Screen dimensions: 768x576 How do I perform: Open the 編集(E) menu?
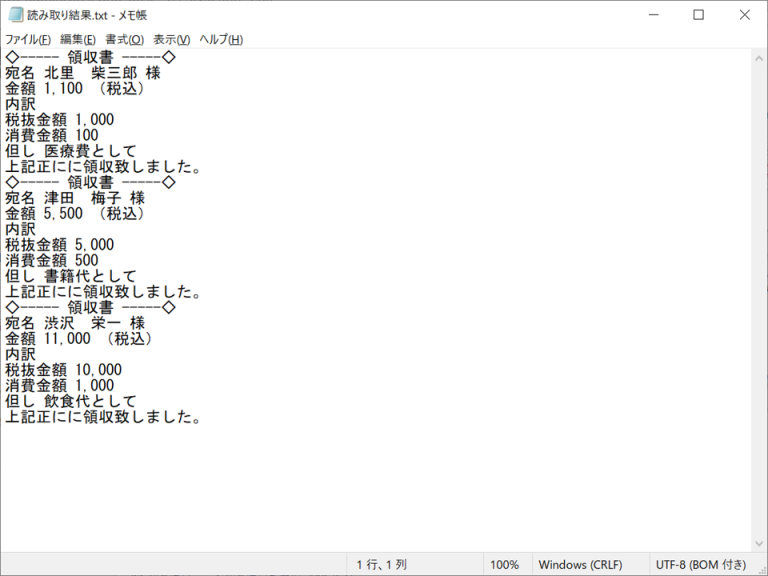tap(78, 39)
